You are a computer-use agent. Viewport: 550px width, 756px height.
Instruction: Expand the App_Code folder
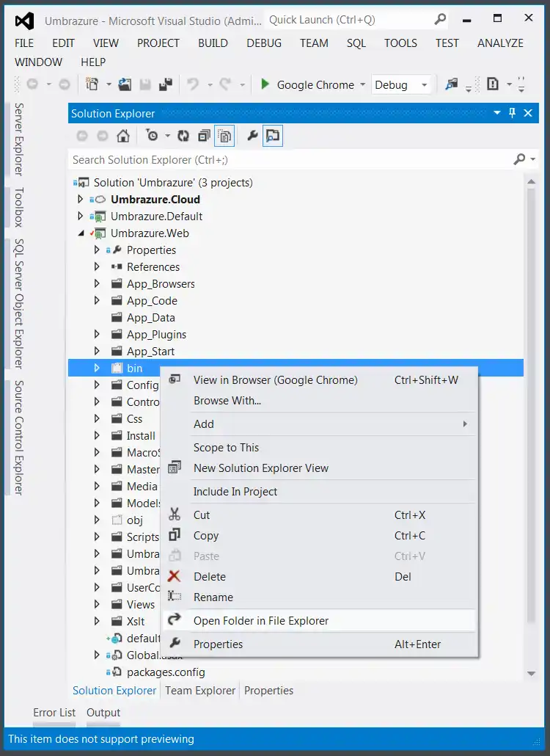coord(97,300)
